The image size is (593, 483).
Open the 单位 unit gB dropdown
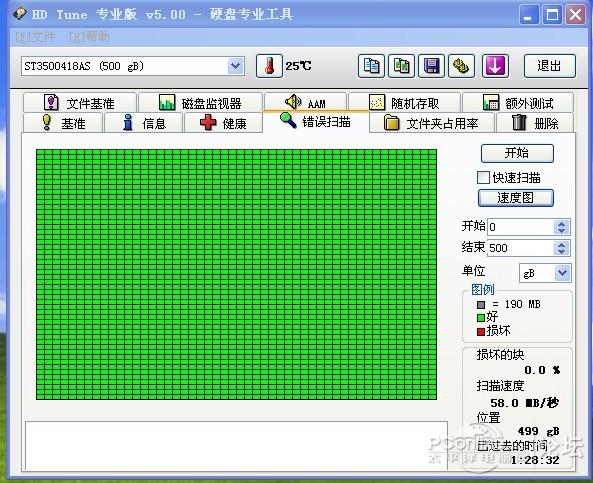tap(562, 273)
